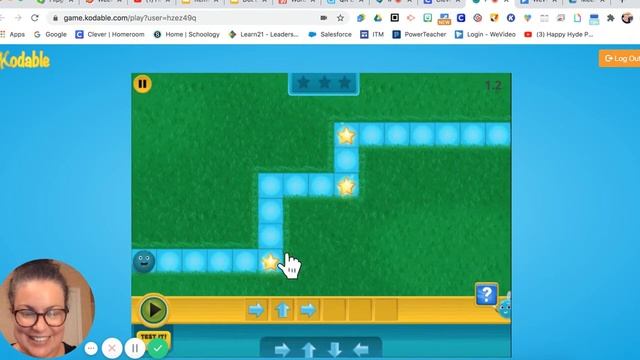Pause the Kodable game with pause icon

142,84
